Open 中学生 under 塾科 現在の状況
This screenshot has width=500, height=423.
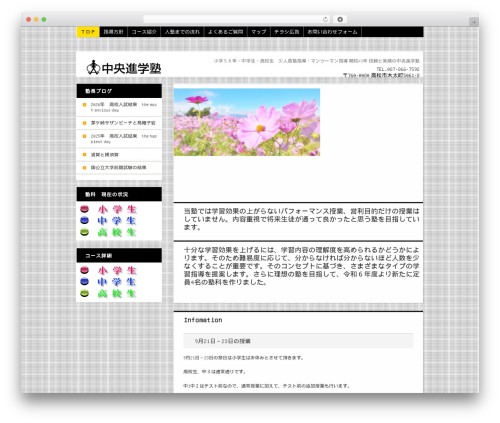coord(117,221)
